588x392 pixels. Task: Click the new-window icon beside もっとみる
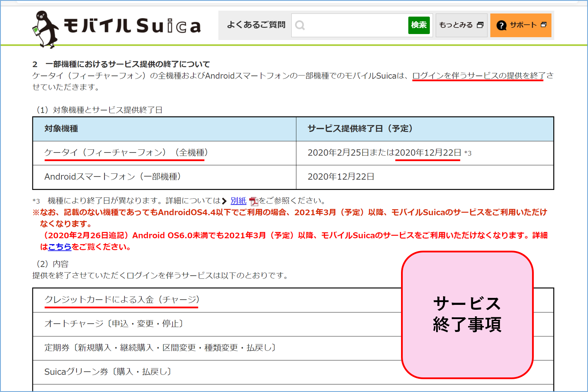click(x=480, y=25)
